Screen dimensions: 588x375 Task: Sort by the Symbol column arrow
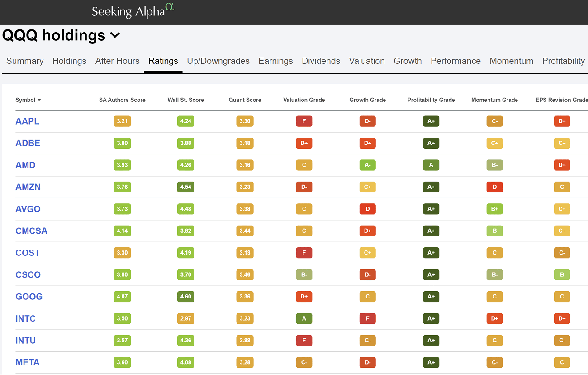[x=39, y=100]
